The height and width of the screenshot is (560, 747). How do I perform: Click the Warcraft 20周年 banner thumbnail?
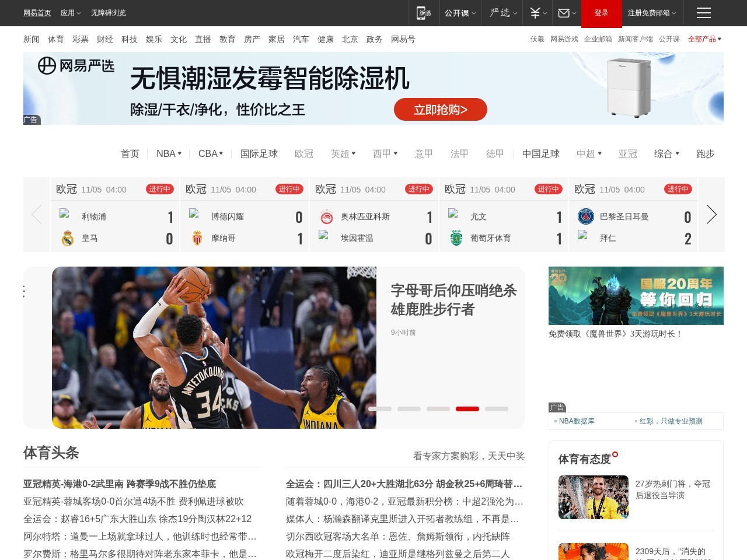tap(636, 296)
